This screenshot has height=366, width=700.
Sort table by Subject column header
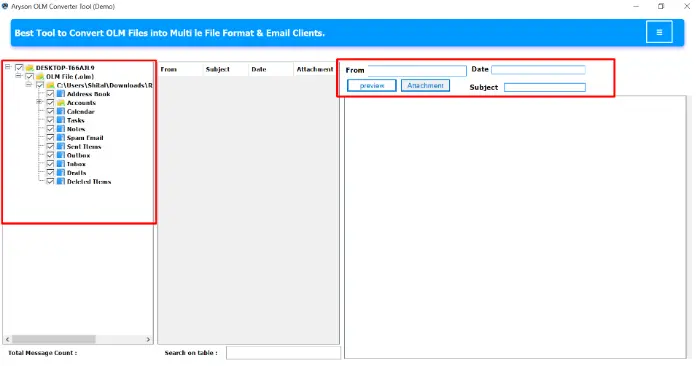tap(225, 70)
